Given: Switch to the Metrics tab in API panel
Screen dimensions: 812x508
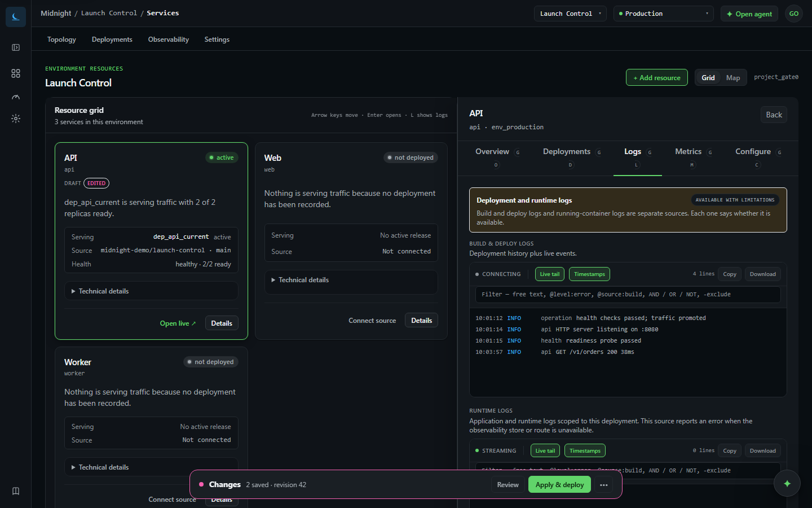Looking at the screenshot, I should tap(694, 157).
